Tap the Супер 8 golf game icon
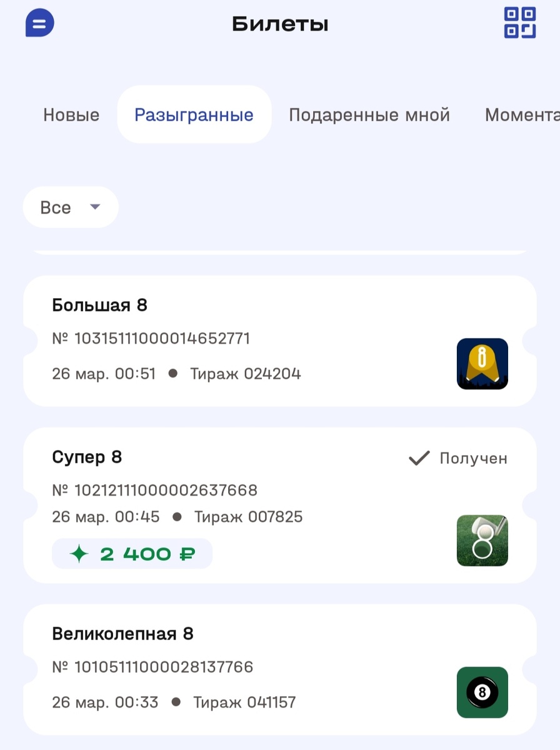The image size is (560, 750). [x=482, y=541]
